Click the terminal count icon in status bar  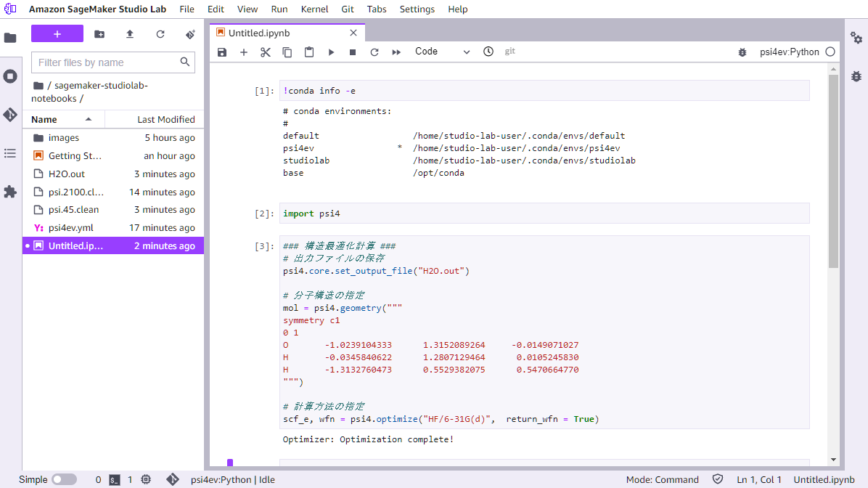pos(115,480)
